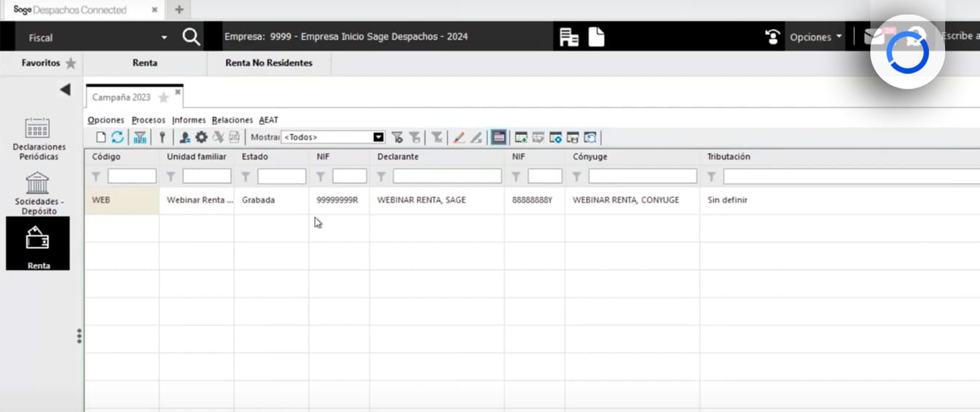Click the white document icon in header
The image size is (980, 412).
click(596, 37)
